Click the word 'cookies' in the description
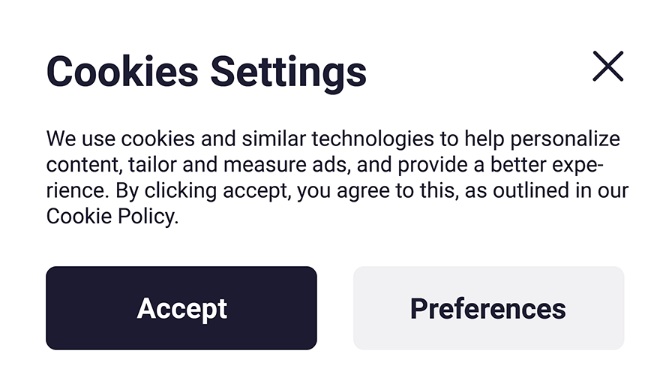The height and width of the screenshot is (372, 671). [x=158, y=139]
